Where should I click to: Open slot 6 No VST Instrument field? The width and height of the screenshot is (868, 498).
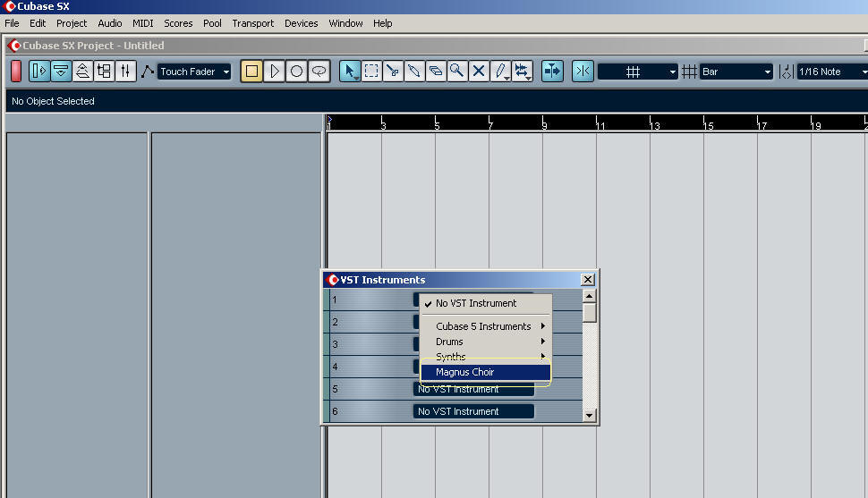(x=473, y=411)
